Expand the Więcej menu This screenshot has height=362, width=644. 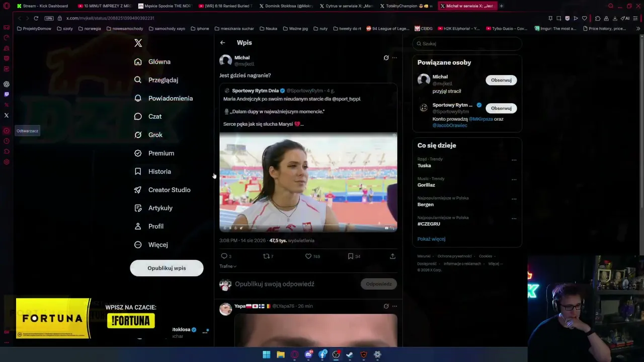pos(151,245)
